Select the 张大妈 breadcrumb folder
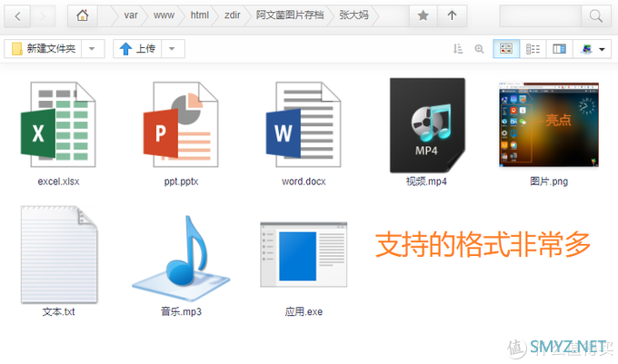Viewport: 618px width, 364px height. (x=354, y=15)
